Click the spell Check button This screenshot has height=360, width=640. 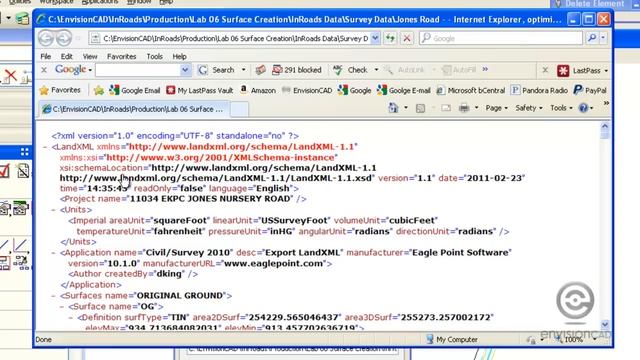351,70
